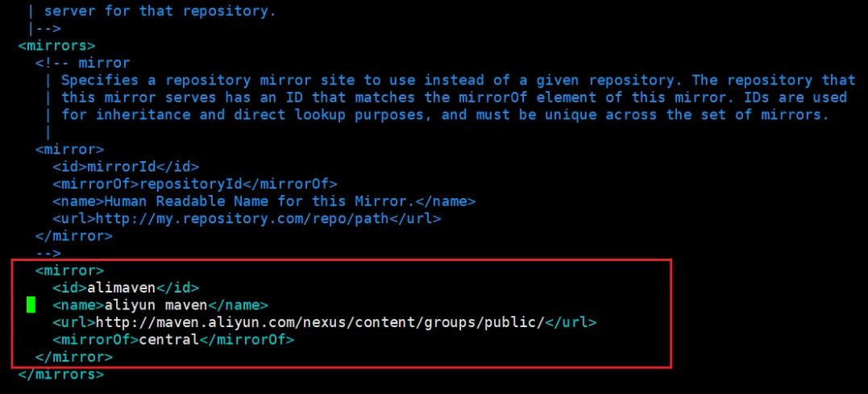This screenshot has width=868, height=394.
Task: Click the green cursor block
Action: coord(31,305)
